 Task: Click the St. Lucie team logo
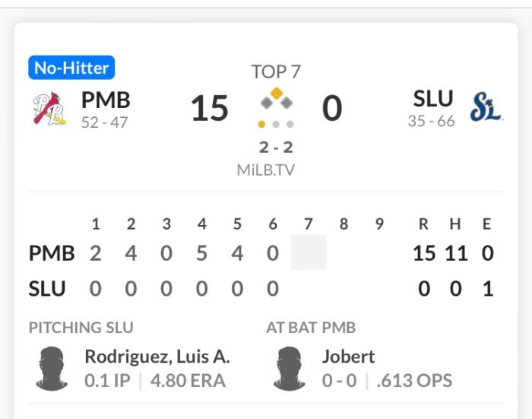(486, 107)
